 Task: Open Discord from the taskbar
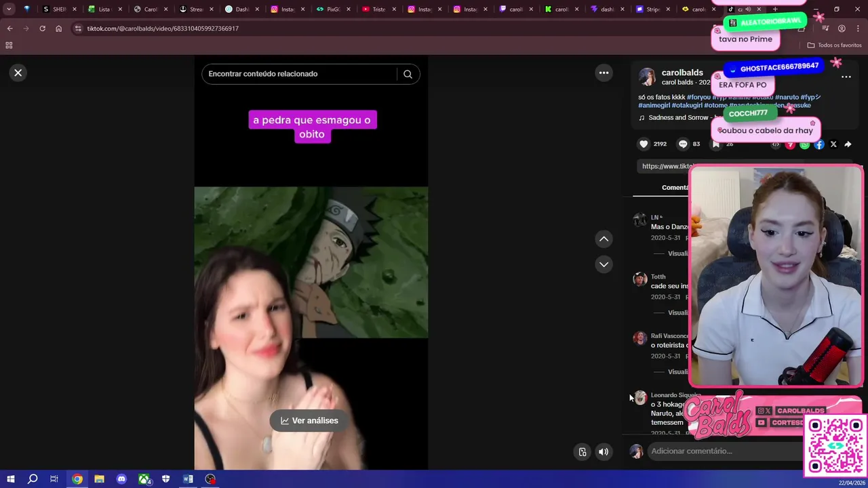[121, 479]
